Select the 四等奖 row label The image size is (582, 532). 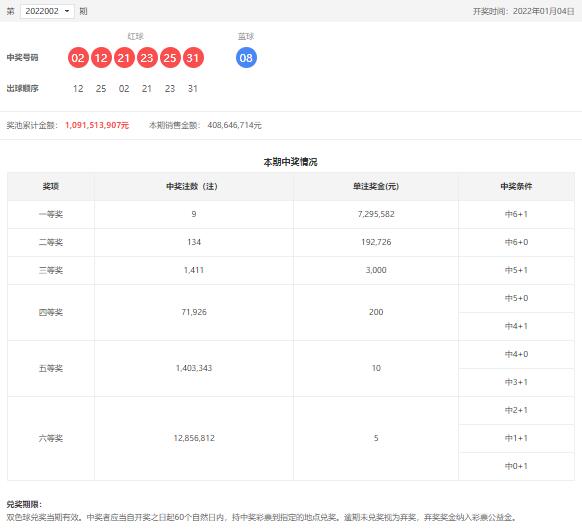[51, 313]
